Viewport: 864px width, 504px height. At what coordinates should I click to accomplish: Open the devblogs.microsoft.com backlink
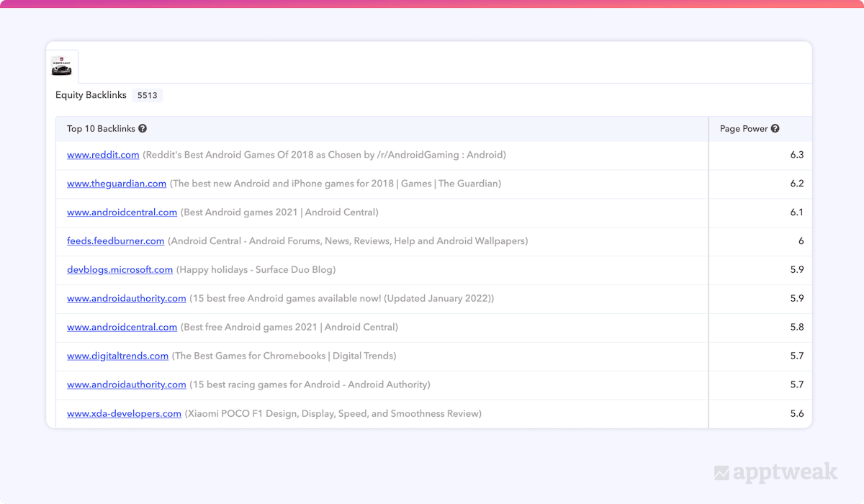[120, 270]
